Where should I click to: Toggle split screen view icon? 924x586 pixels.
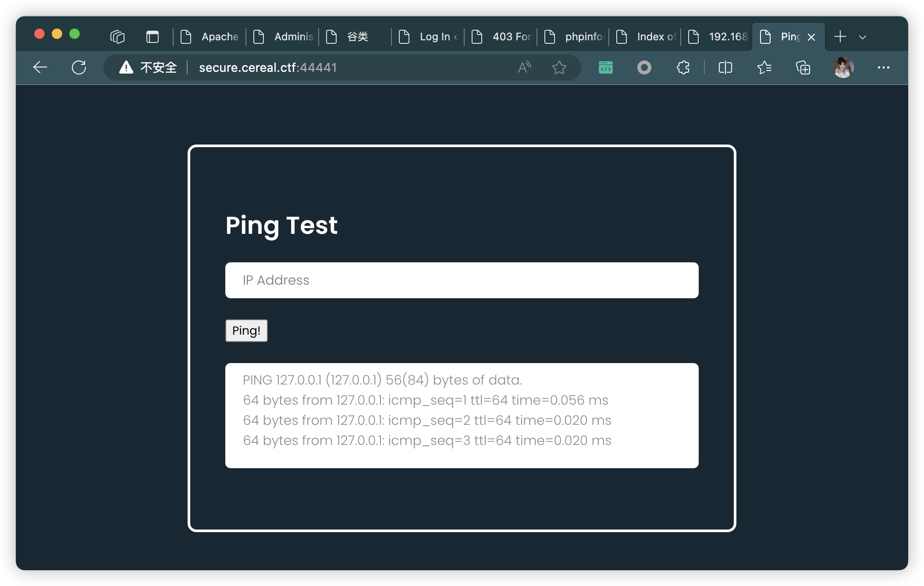(725, 67)
